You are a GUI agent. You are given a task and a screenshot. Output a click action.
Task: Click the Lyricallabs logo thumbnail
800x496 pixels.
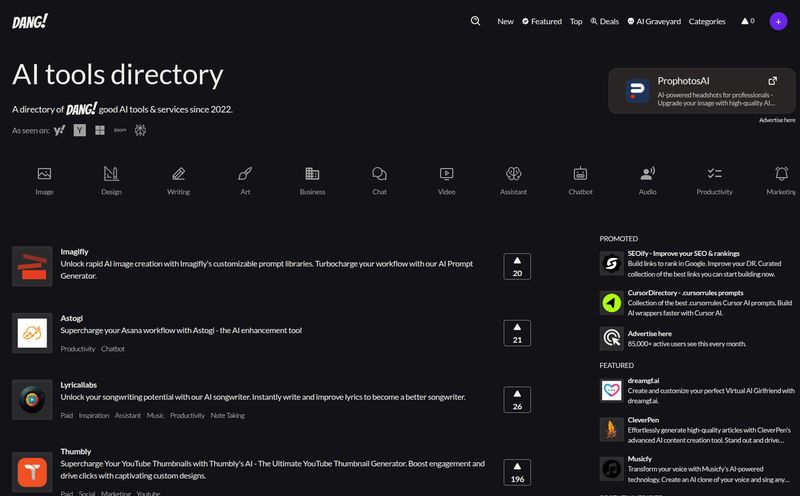(x=32, y=400)
